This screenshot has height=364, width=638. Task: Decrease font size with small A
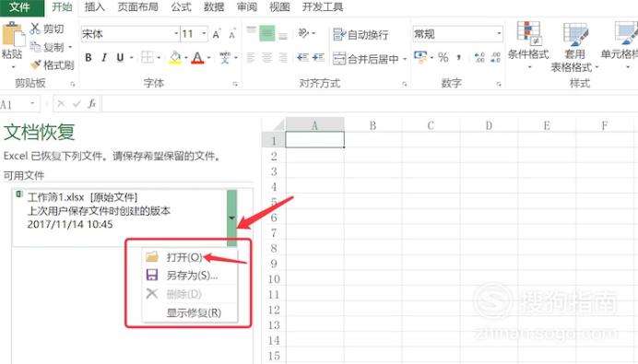pyautogui.click(x=232, y=35)
